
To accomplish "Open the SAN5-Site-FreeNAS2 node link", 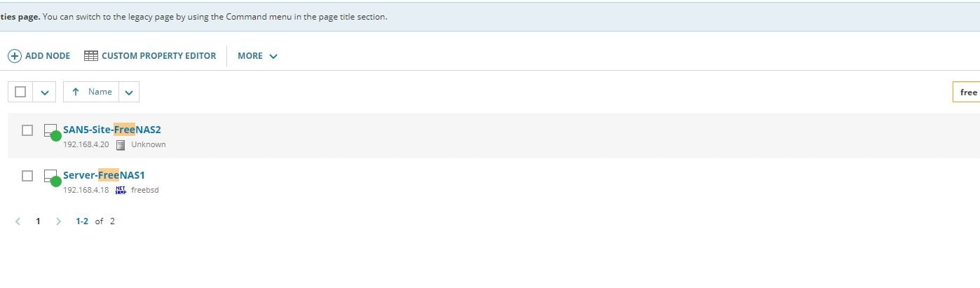I will [x=112, y=130].
